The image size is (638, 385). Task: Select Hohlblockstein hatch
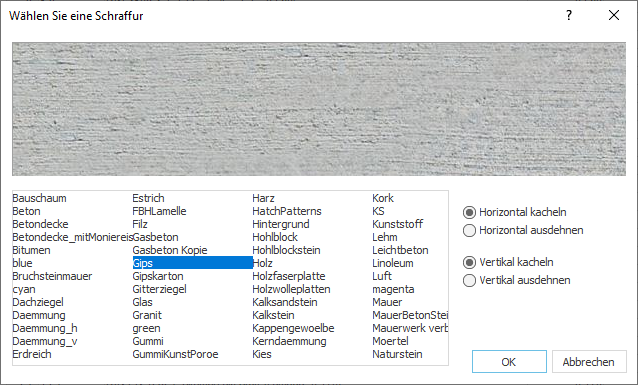pos(286,250)
